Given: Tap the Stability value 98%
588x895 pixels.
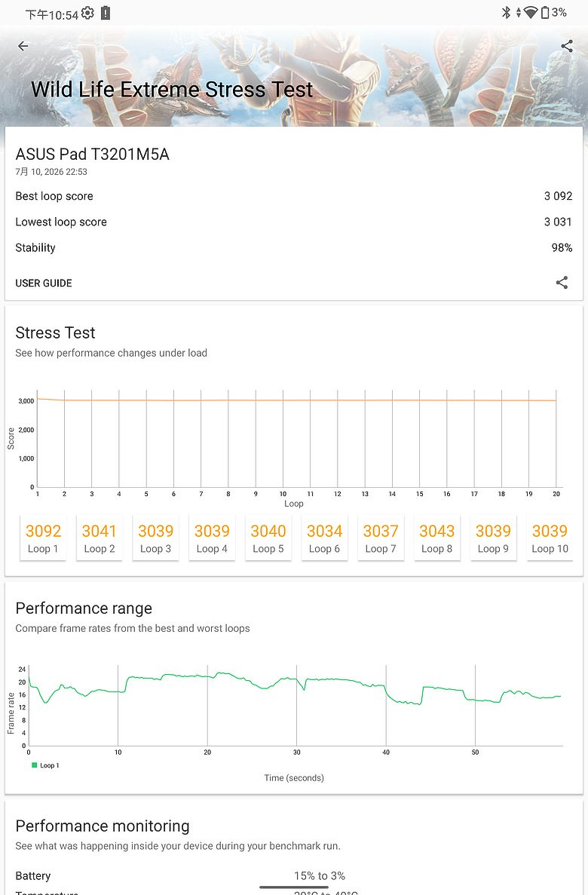Looking at the screenshot, I should pyautogui.click(x=562, y=248).
